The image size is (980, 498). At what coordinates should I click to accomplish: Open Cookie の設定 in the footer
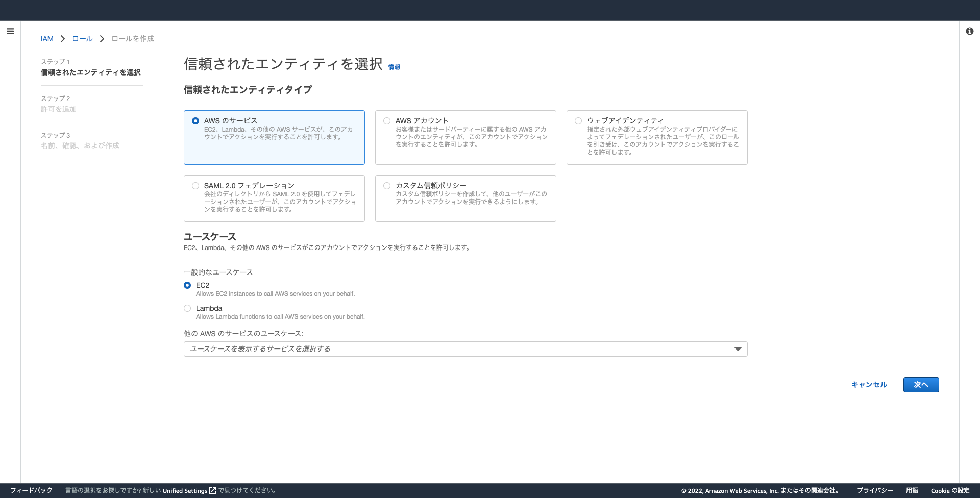(x=948, y=490)
